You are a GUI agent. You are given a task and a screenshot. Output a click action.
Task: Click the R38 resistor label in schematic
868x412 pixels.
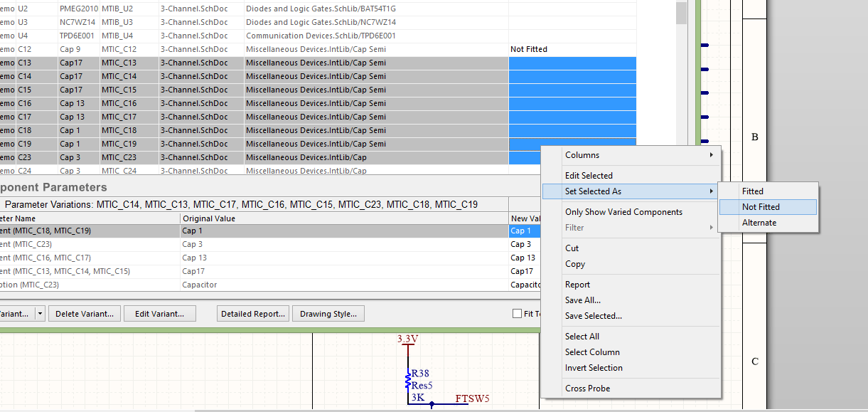(420, 374)
